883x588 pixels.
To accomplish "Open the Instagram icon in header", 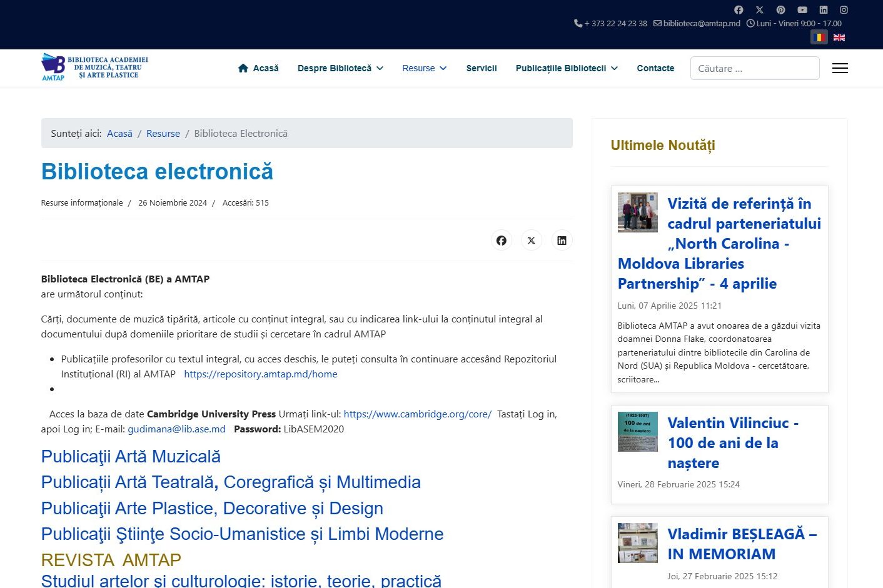I will click(844, 10).
